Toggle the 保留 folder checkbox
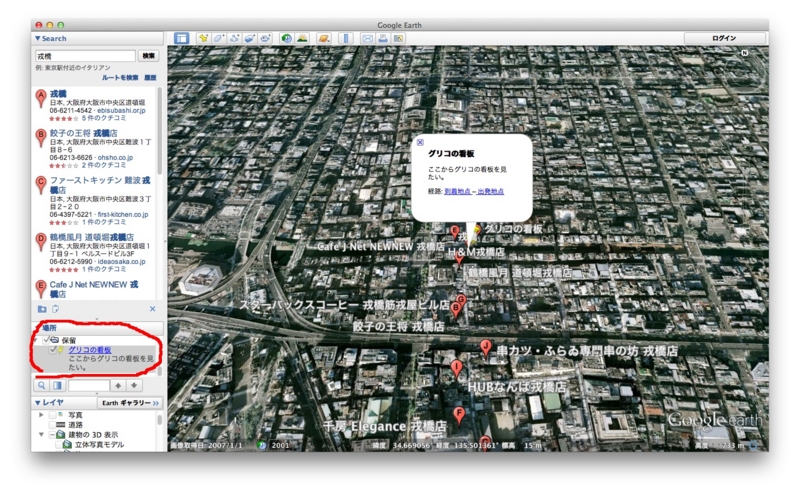This screenshot has width=800, height=495. coord(46,340)
